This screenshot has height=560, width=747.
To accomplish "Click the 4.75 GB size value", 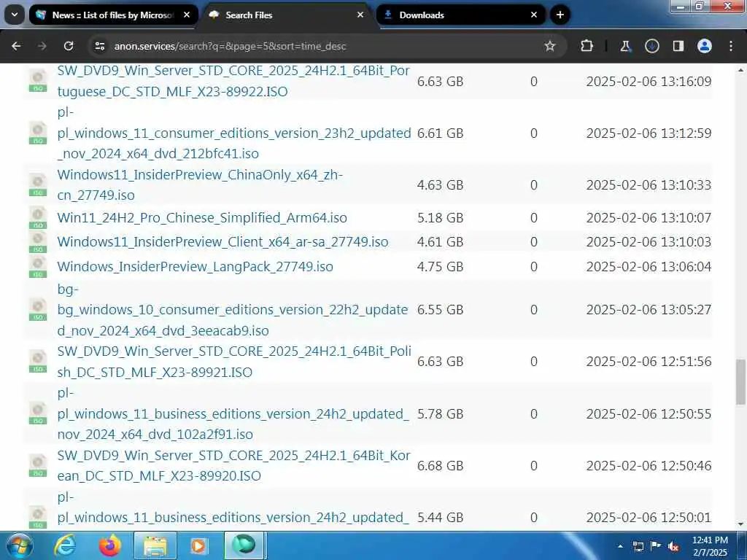I will point(440,267).
